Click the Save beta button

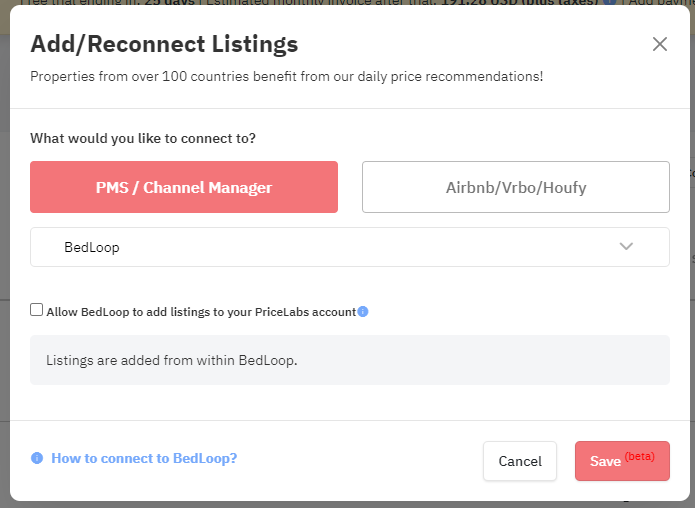(x=622, y=461)
